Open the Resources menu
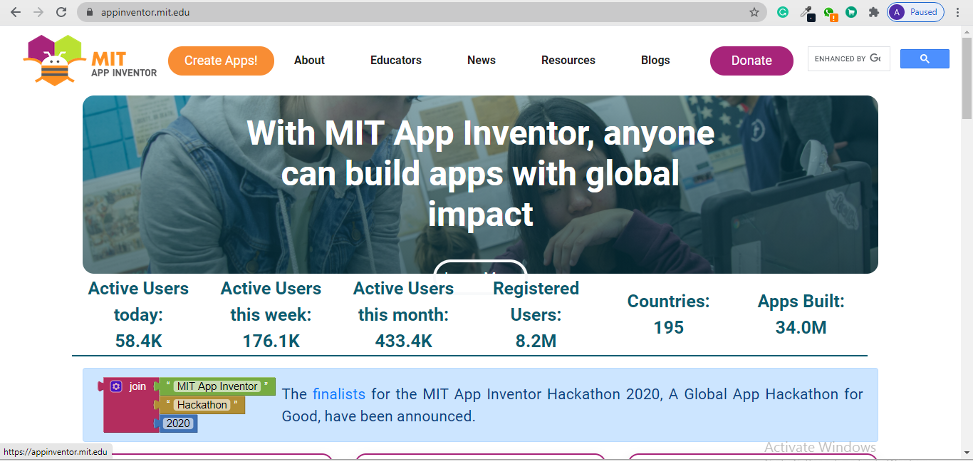 pos(568,60)
